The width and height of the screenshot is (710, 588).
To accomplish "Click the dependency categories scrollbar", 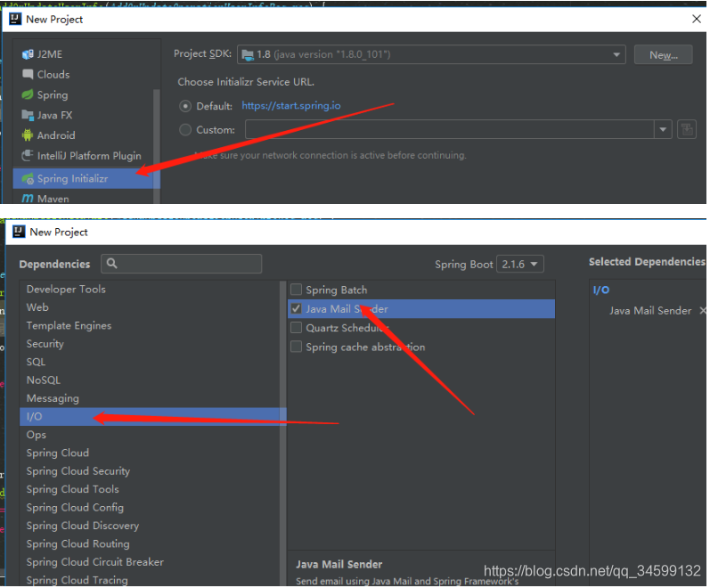I will [283, 433].
